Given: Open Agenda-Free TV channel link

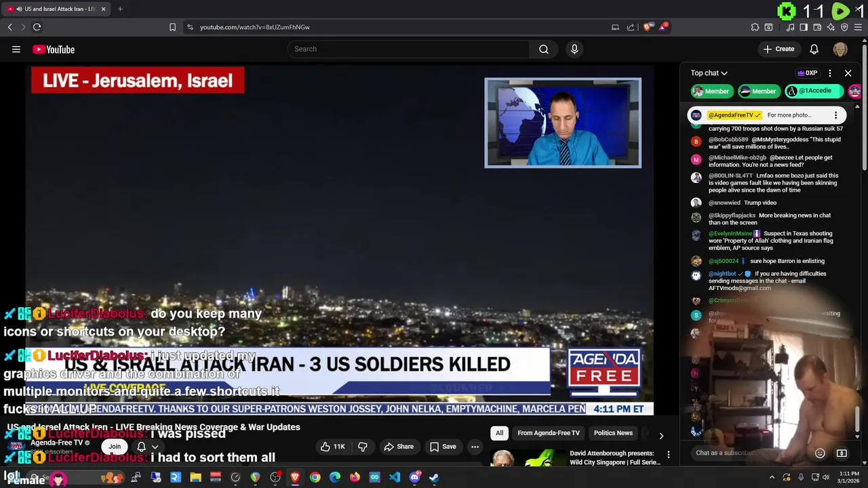Looking at the screenshot, I should pyautogui.click(x=56, y=443).
